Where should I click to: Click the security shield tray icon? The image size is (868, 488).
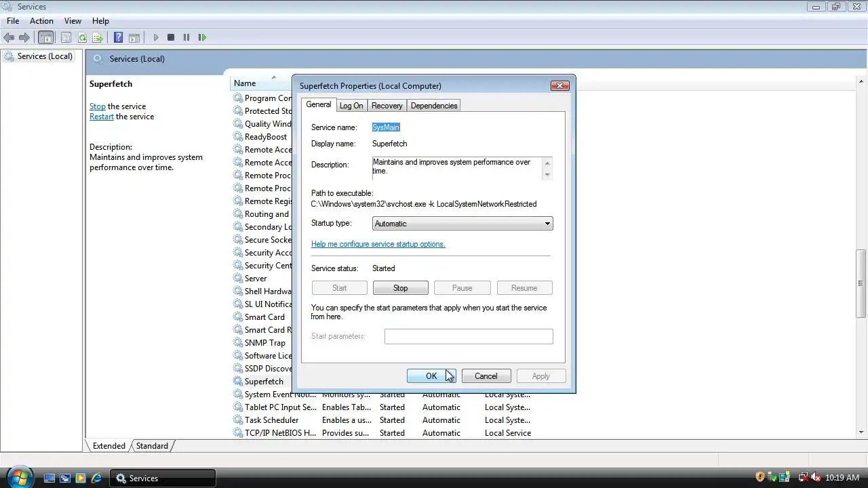pos(760,478)
